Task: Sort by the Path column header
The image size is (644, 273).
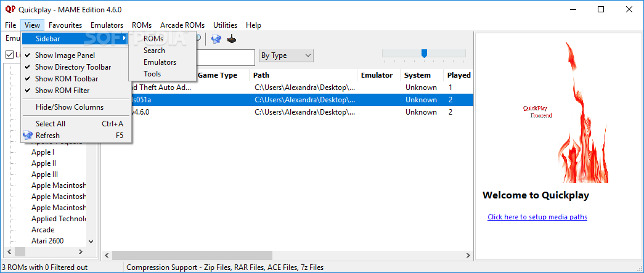Action: (303, 75)
